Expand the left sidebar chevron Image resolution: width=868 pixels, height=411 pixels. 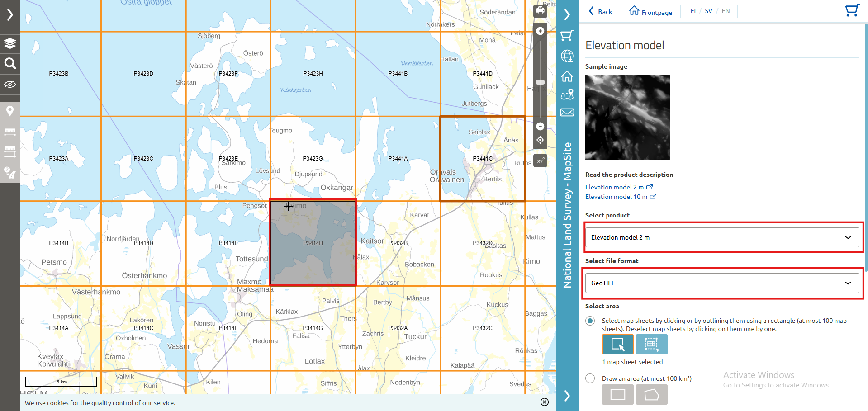(10, 15)
